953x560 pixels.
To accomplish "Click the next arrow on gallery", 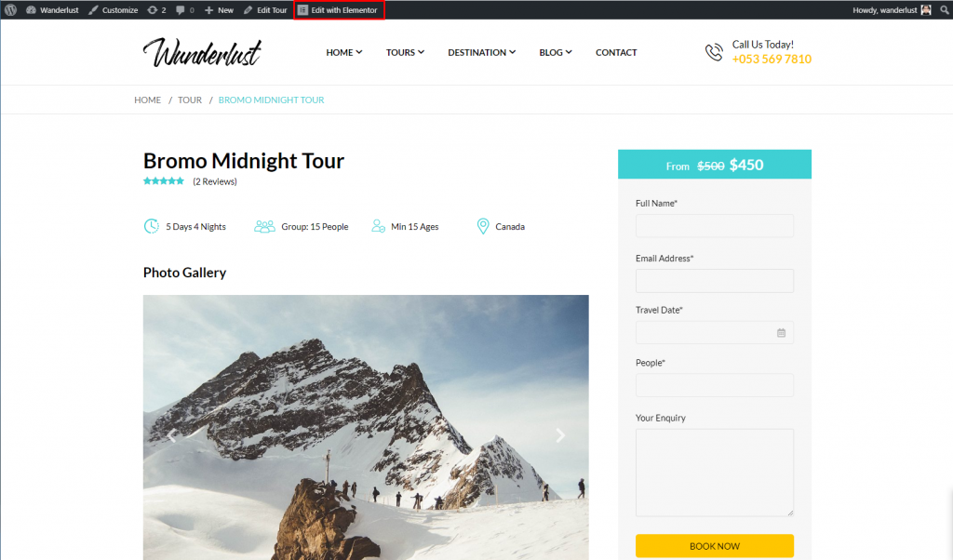I will coord(560,434).
